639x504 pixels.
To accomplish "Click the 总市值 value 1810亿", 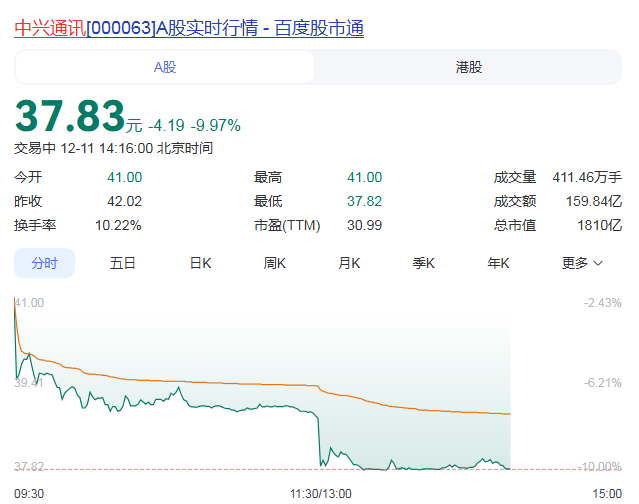I will point(599,225).
